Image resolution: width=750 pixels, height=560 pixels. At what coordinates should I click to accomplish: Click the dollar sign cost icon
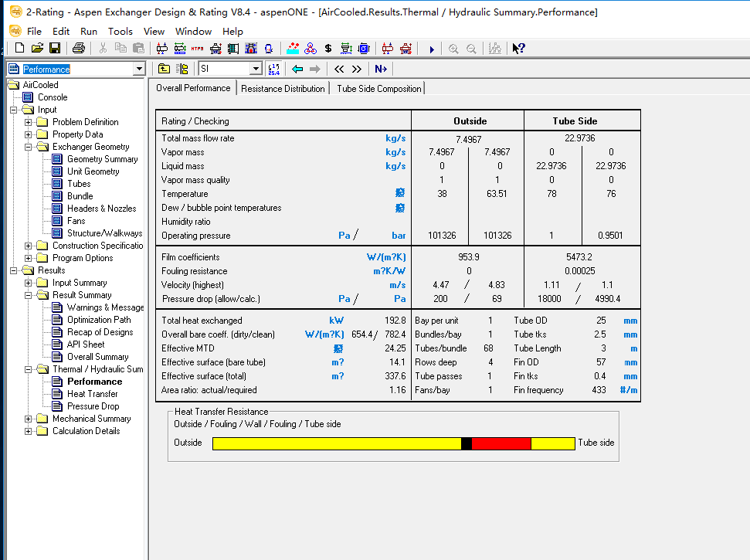click(x=328, y=49)
